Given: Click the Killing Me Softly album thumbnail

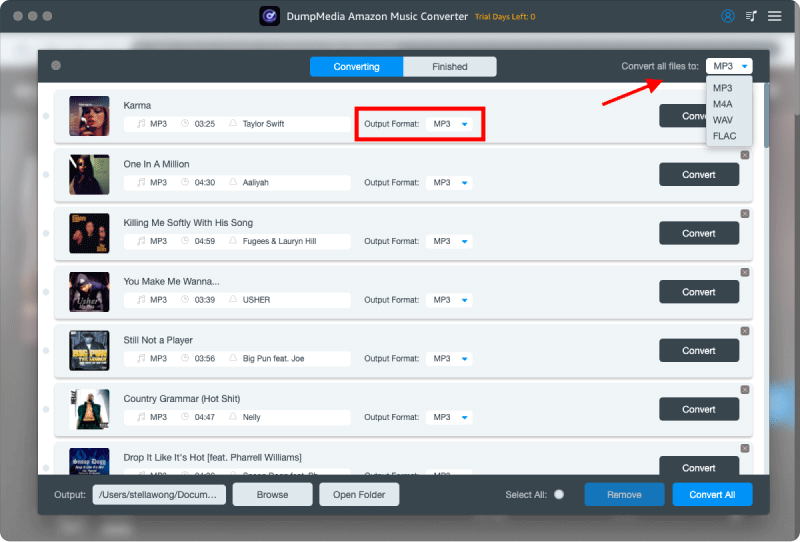Looking at the screenshot, I should 89,233.
